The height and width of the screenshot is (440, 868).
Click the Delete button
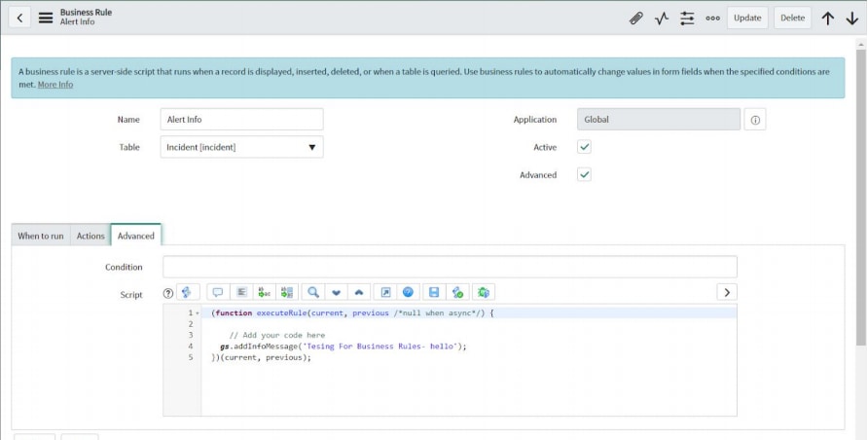[x=792, y=18]
